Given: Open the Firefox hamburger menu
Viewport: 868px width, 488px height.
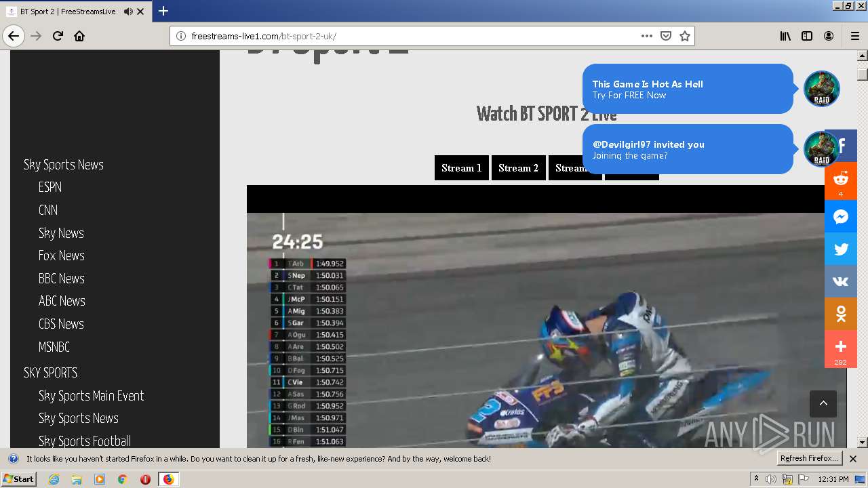Looking at the screenshot, I should [854, 36].
